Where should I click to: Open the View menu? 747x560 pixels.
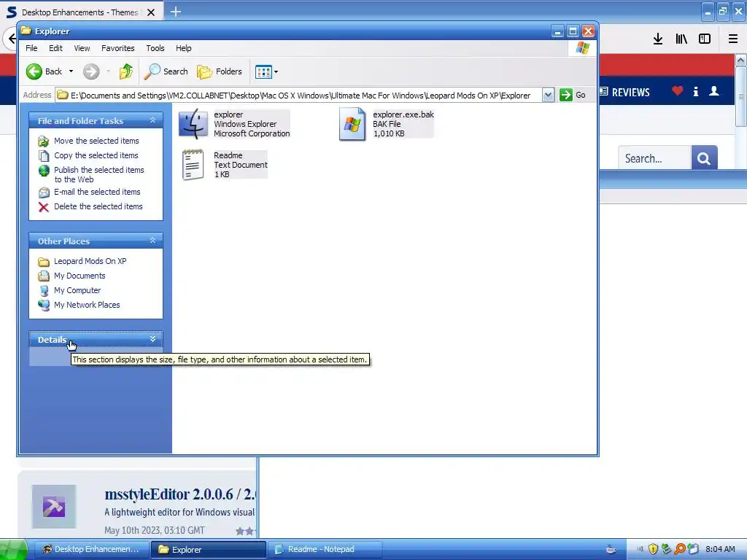[x=82, y=48]
